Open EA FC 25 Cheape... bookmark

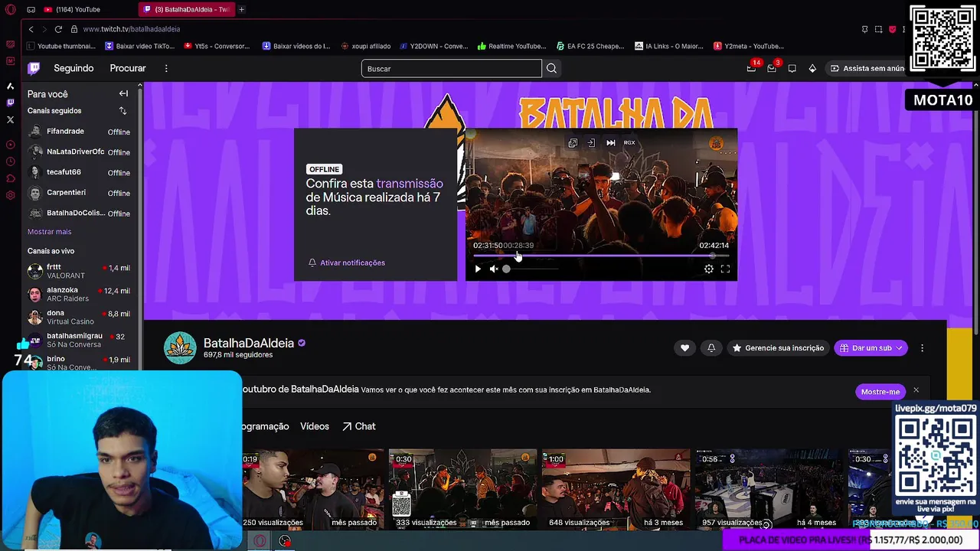[x=590, y=46]
